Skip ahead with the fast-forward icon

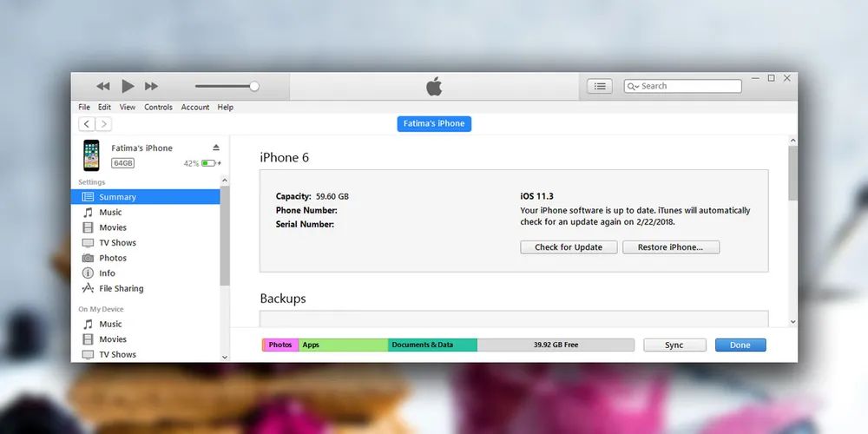coord(151,86)
